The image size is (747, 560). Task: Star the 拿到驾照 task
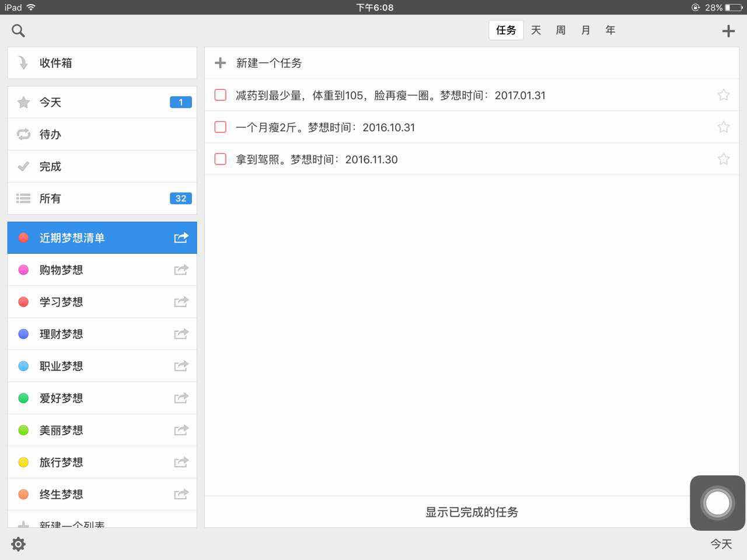pos(723,159)
